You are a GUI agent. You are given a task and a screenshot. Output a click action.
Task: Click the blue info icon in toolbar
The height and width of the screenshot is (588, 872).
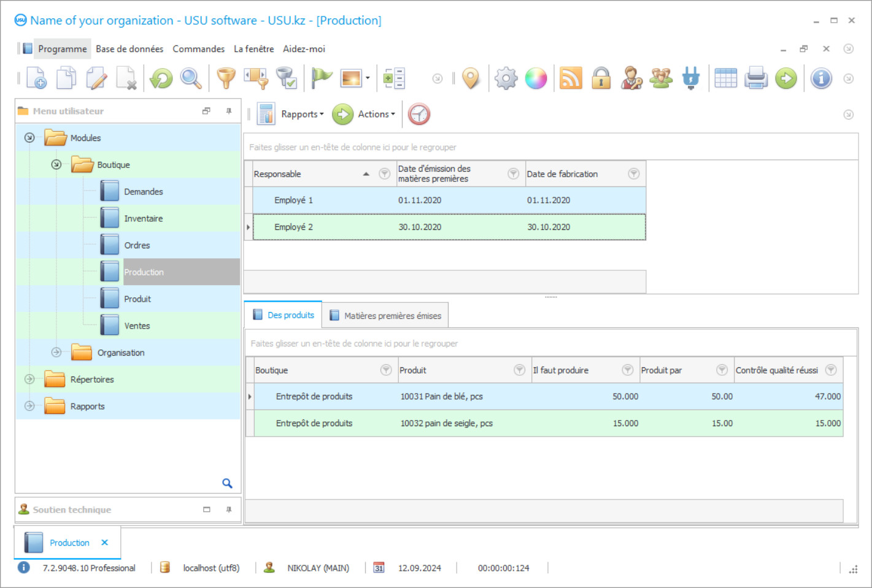point(821,78)
